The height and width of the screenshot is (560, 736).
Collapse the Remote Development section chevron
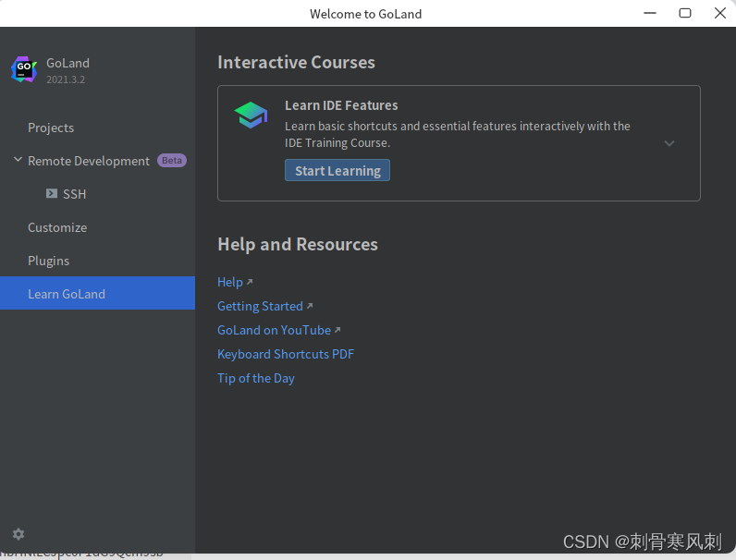coord(18,160)
